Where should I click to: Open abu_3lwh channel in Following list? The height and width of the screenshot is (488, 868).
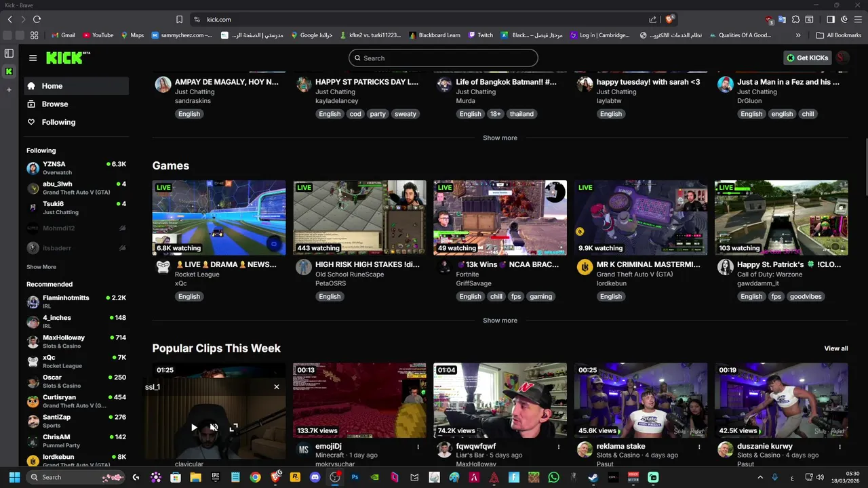(76, 188)
